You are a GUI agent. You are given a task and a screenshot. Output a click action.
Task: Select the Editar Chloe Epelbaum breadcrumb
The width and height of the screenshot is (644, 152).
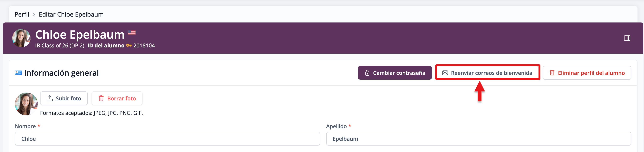tap(71, 14)
